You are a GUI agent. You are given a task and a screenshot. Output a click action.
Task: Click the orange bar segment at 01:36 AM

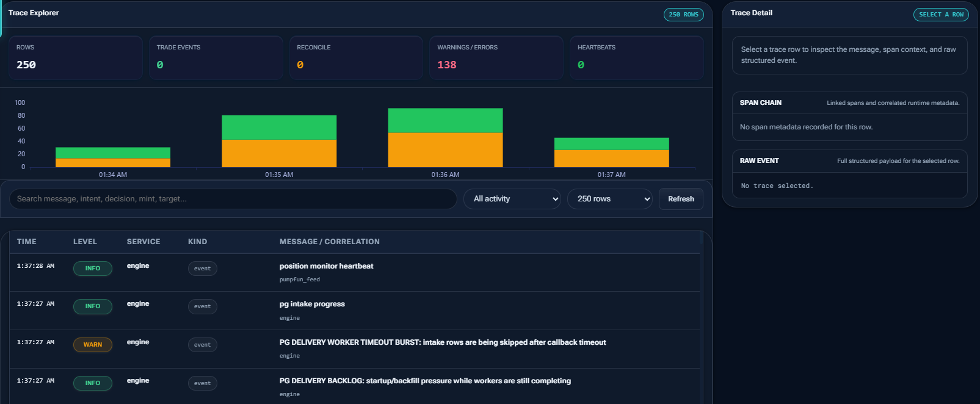click(445, 150)
